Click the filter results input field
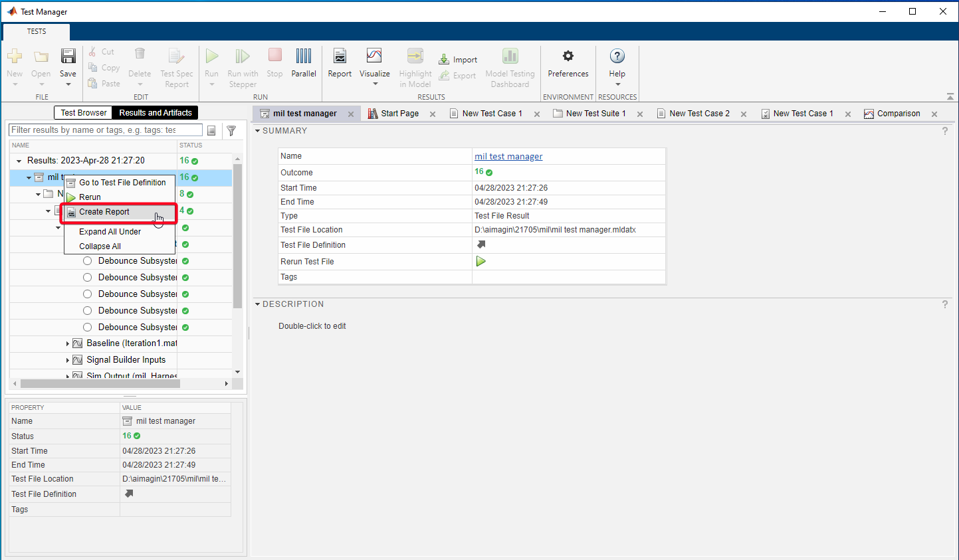This screenshot has height=560, width=959. (106, 130)
